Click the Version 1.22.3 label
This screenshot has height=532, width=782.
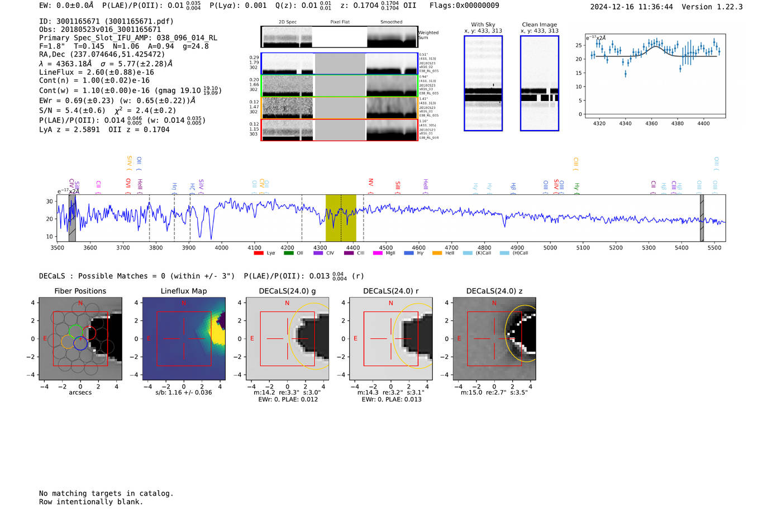click(712, 7)
